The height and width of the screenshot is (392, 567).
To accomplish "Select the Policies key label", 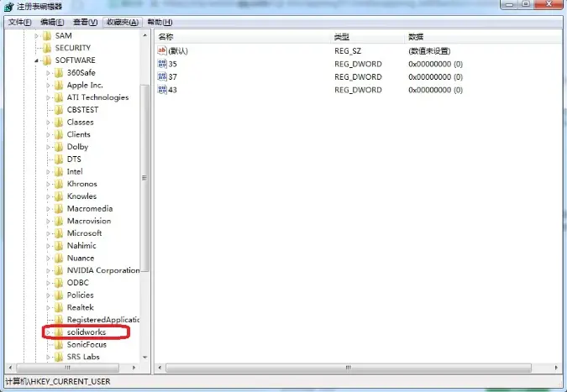I will coord(81,295).
